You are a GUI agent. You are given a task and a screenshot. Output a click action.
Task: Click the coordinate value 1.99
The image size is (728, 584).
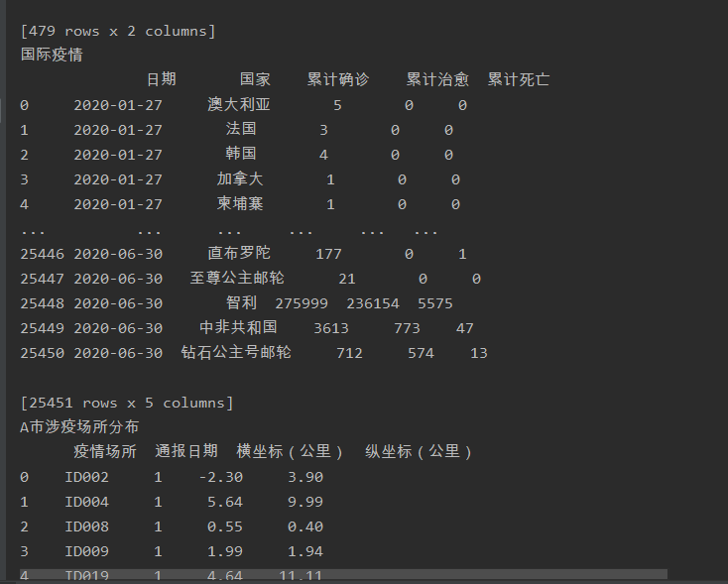225,551
